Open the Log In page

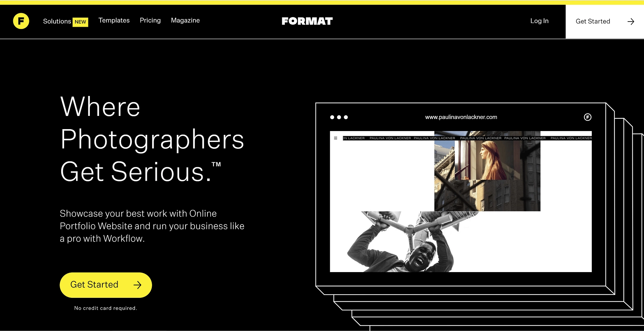coord(539,21)
